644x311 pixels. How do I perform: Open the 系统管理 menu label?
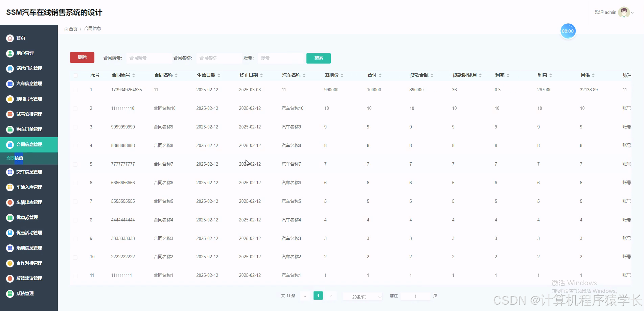click(x=25, y=294)
